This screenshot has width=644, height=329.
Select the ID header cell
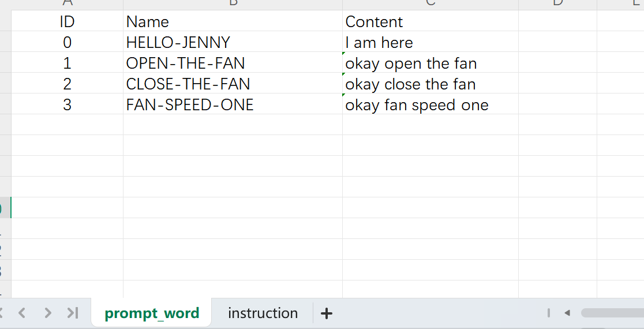(x=67, y=22)
